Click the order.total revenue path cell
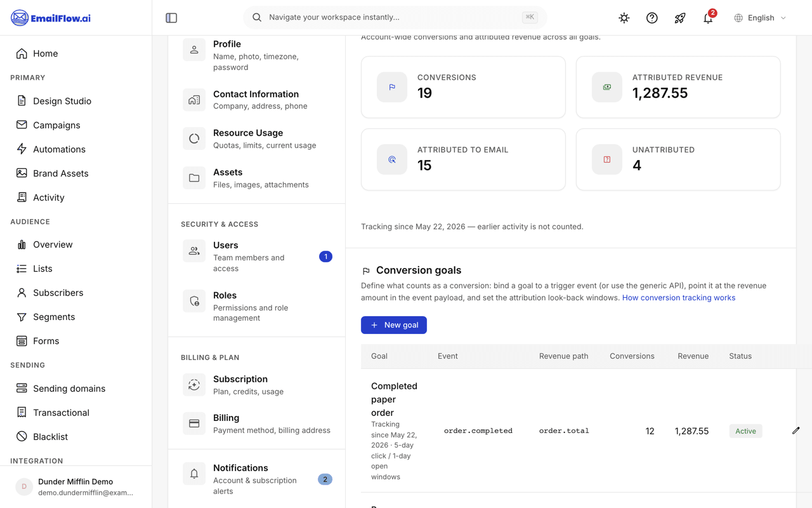Image resolution: width=812 pixels, height=508 pixels. click(x=564, y=431)
